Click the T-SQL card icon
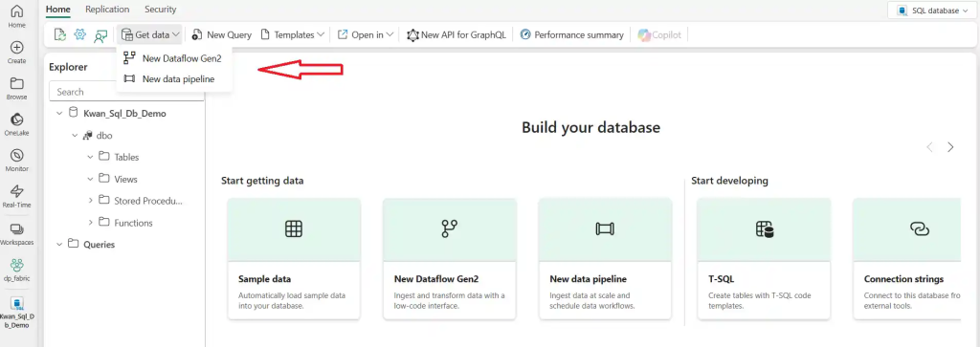Screen dimensions: 980x347 click(765, 229)
